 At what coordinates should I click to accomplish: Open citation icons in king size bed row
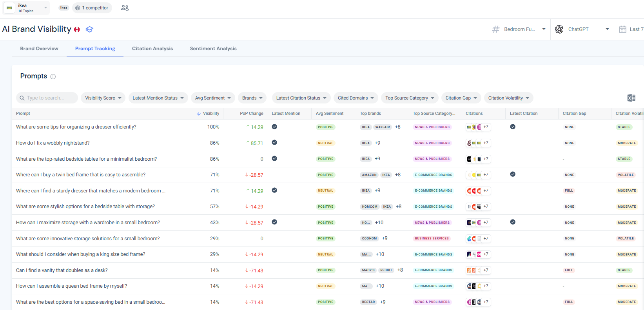coord(478,254)
